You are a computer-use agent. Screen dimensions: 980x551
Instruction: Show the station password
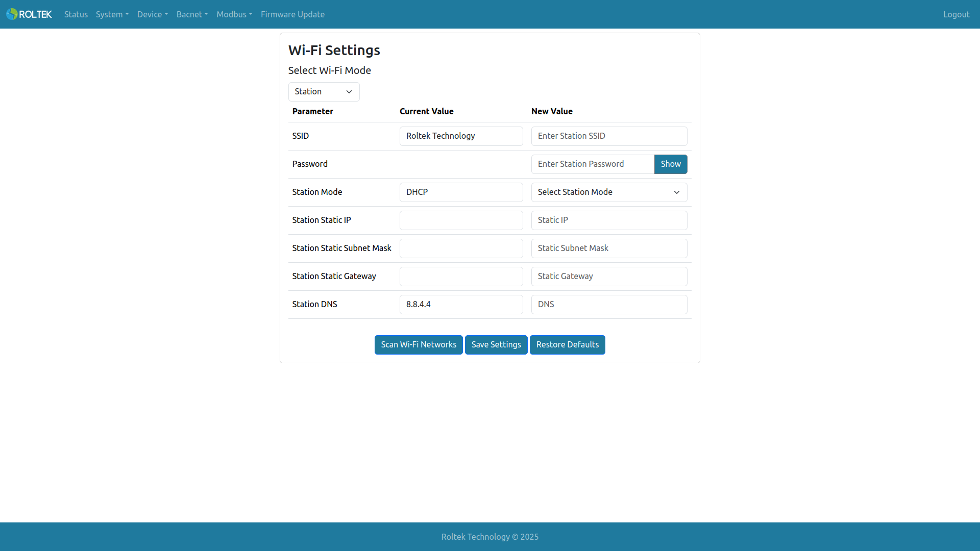click(x=671, y=164)
